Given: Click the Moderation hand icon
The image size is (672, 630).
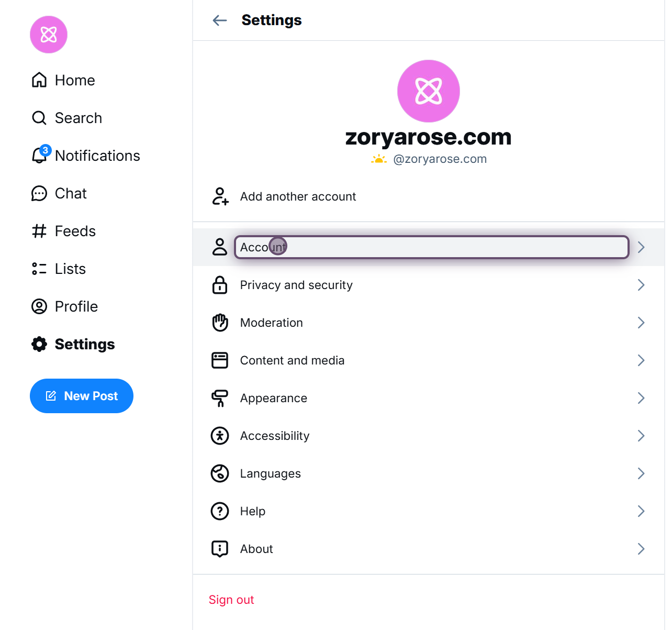Looking at the screenshot, I should click(x=220, y=323).
